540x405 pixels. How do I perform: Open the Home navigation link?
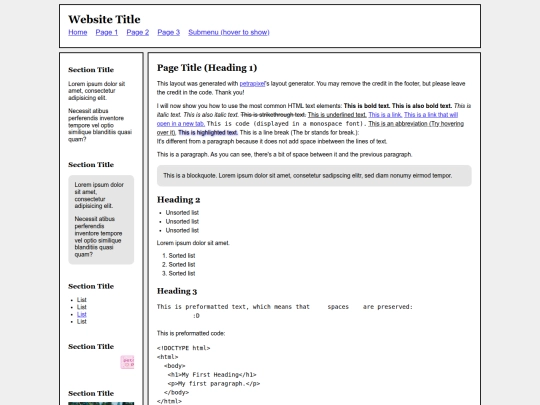click(77, 32)
